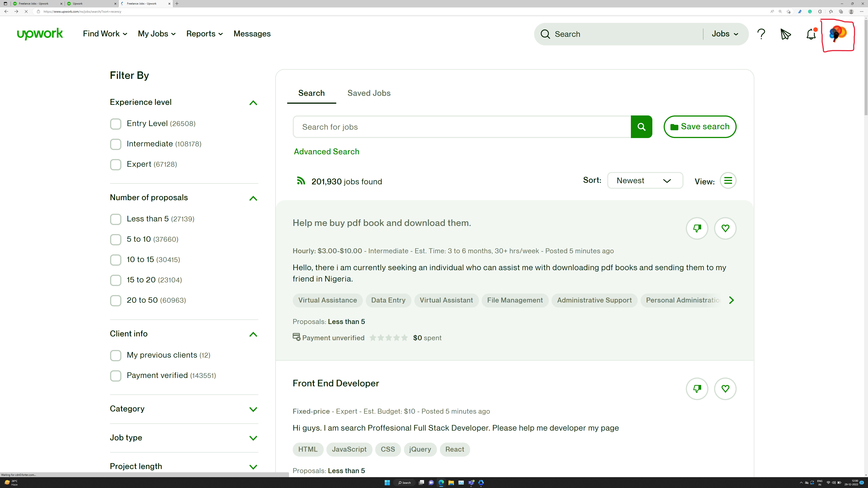Image resolution: width=868 pixels, height=488 pixels.
Task: Open Task View on the taskbar
Action: pyautogui.click(x=421, y=483)
